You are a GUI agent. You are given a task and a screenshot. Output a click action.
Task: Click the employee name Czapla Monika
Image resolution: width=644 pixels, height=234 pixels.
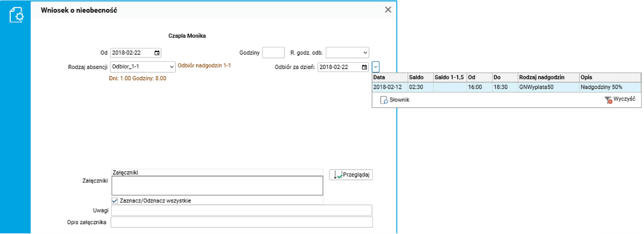click(187, 35)
